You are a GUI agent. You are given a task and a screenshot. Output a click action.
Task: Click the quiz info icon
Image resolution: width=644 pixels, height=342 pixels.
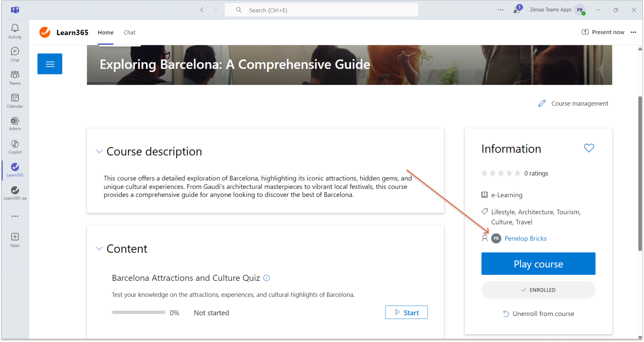(267, 278)
